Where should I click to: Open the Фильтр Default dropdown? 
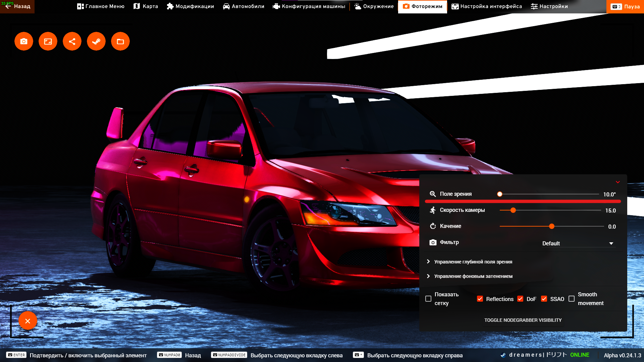coord(578,243)
